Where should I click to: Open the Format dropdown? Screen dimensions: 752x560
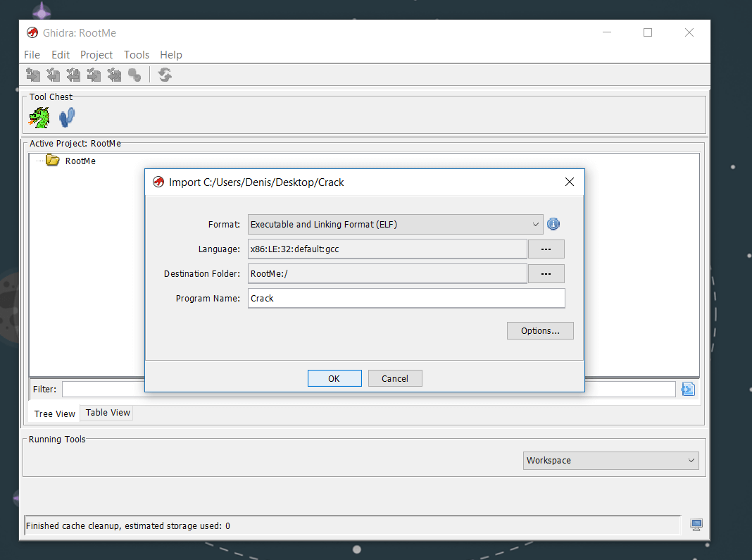coord(395,224)
